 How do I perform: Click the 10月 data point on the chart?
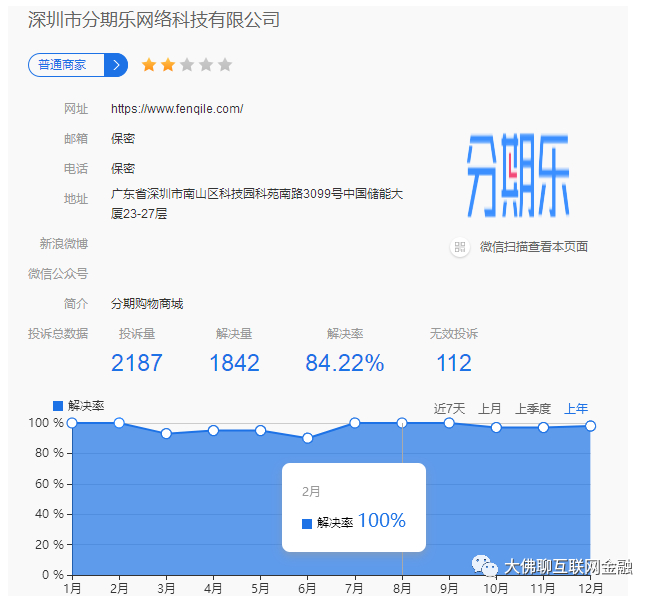pos(496,427)
